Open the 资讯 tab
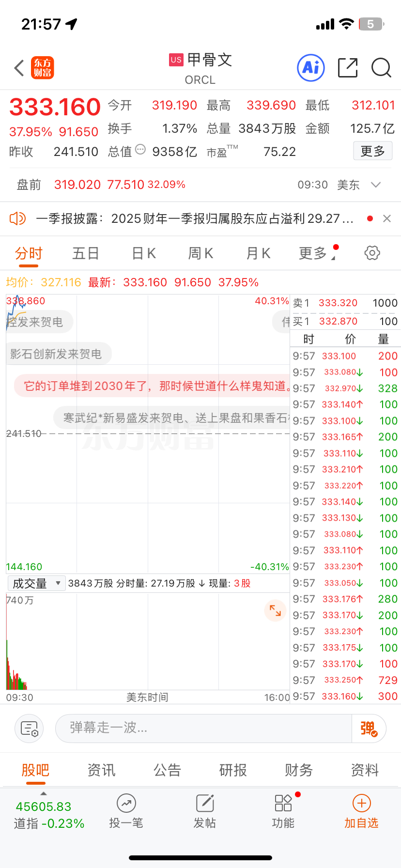The image size is (401, 868). [x=101, y=770]
